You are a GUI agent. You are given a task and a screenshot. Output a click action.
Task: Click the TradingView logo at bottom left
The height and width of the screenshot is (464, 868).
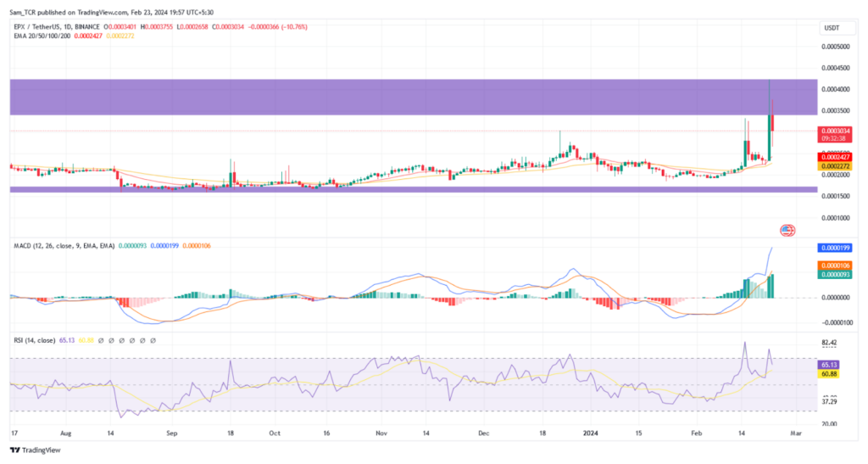point(36,450)
